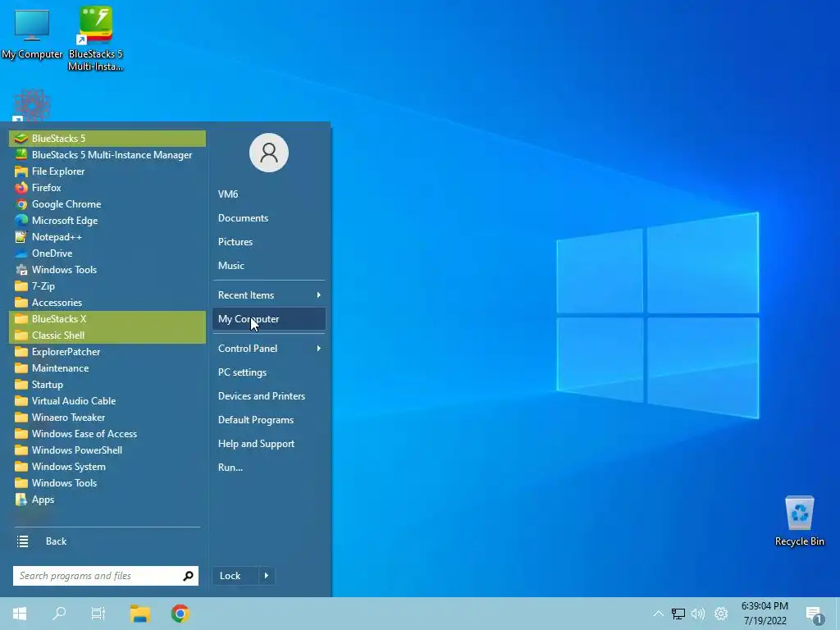The image size is (840, 630).
Task: Open Pictures from the start menu
Action: coord(269,242)
